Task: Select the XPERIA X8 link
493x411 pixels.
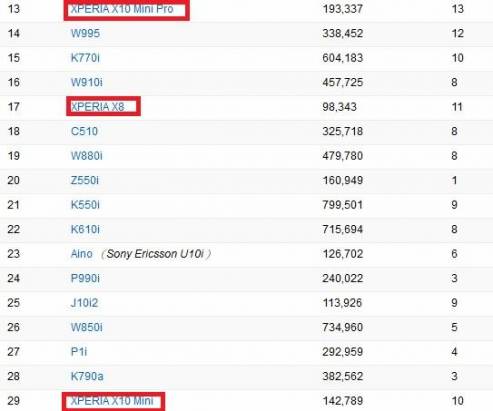Action: pos(98,107)
